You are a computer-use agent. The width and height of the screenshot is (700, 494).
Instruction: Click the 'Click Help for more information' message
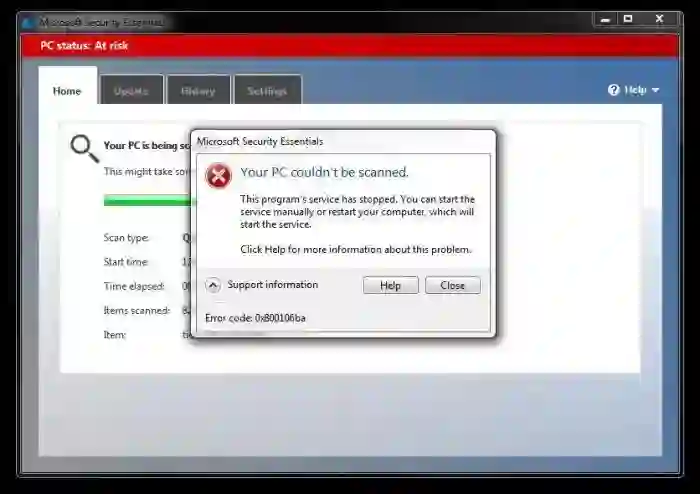[356, 249]
